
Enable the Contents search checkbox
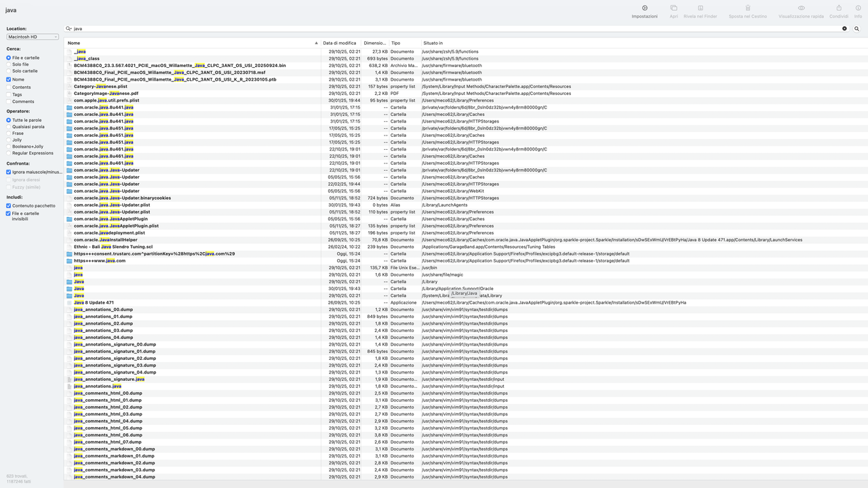click(7, 87)
